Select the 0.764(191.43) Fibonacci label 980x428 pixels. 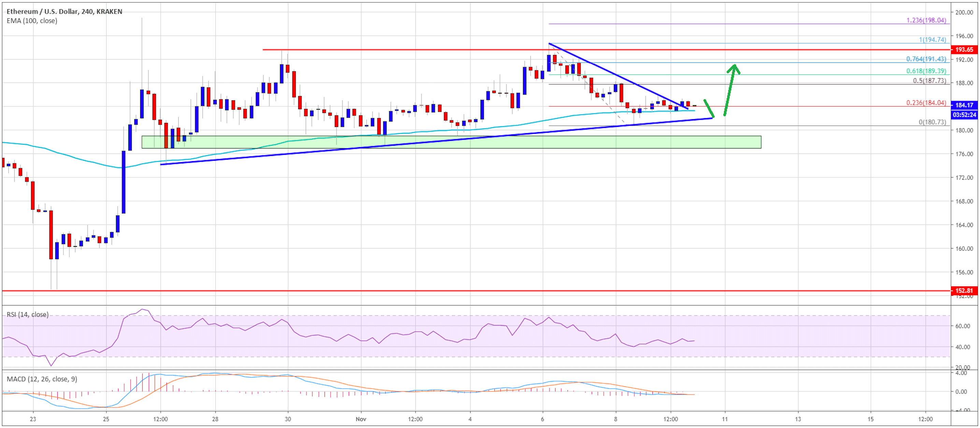[926, 59]
